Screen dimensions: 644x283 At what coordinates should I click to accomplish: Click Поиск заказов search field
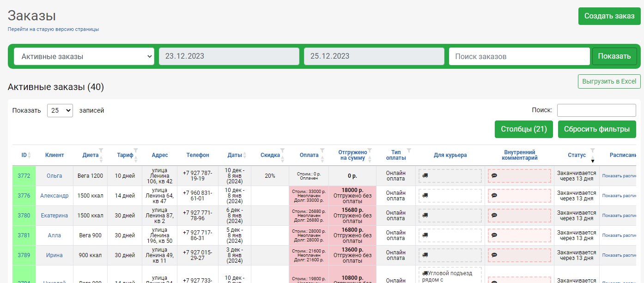(519, 56)
